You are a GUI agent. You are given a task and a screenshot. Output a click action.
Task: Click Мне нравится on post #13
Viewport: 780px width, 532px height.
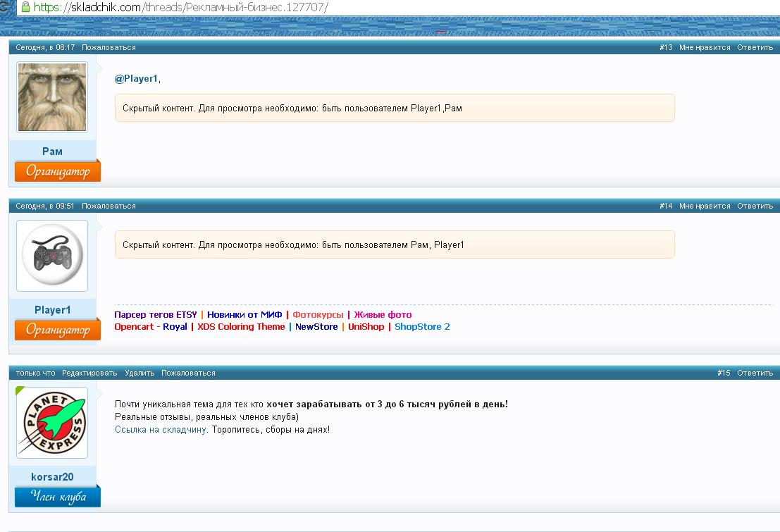coord(705,47)
